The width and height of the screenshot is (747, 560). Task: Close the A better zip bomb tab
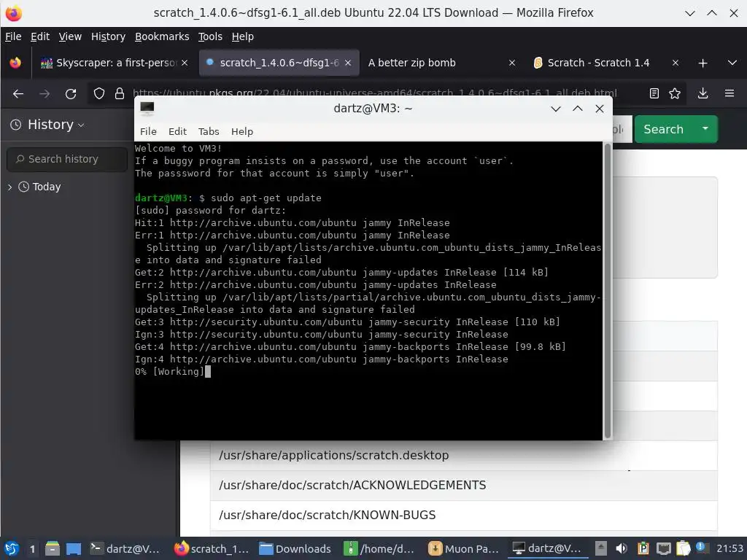point(511,63)
